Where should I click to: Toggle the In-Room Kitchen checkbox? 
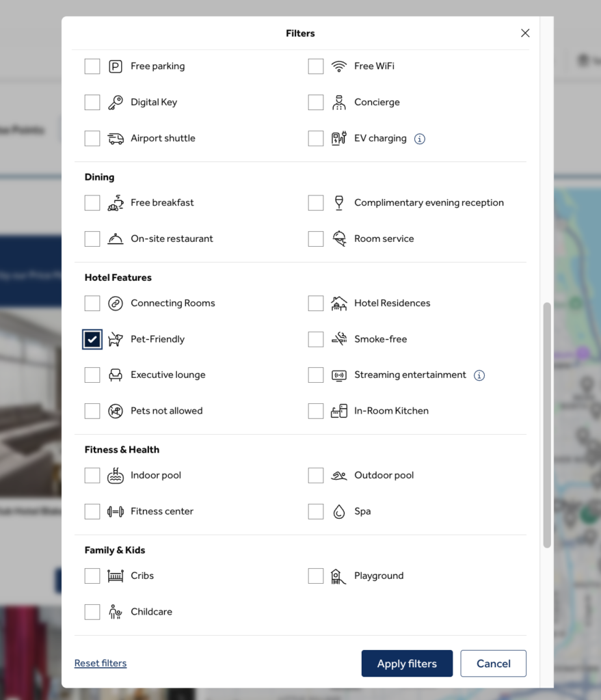pyautogui.click(x=316, y=411)
